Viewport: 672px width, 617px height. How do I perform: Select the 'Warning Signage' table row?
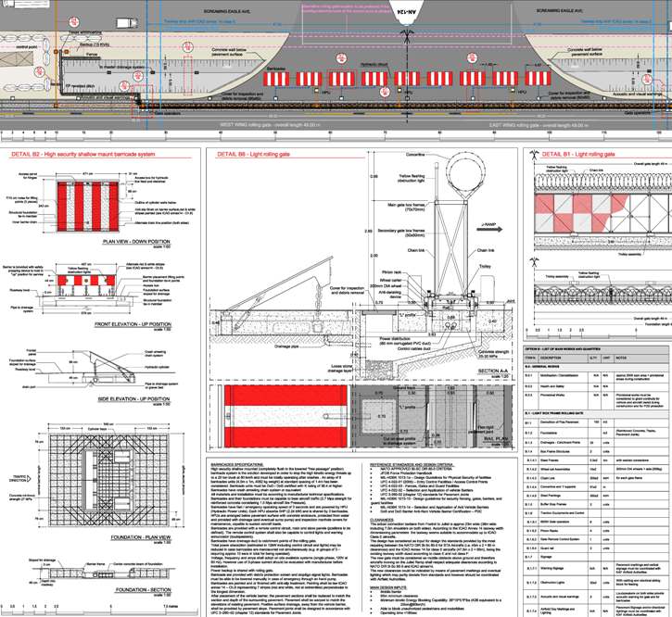(x=598, y=568)
